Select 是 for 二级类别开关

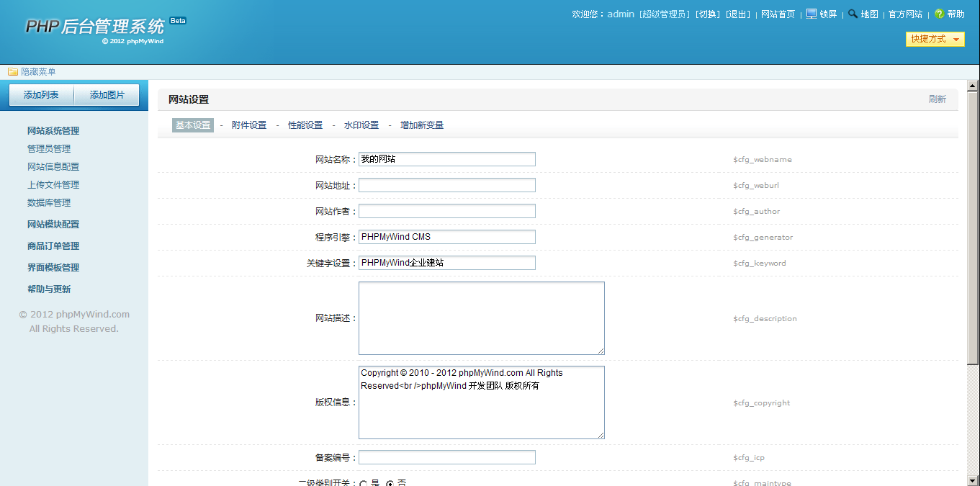364,484
